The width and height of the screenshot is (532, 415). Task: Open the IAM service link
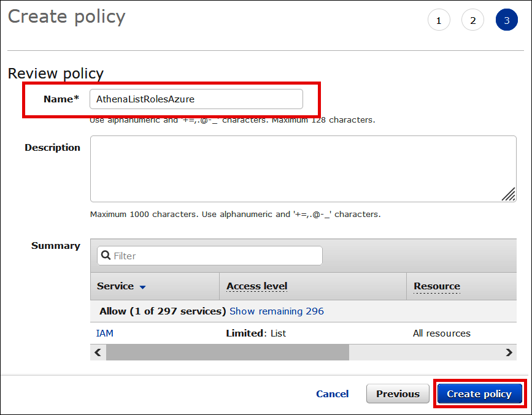click(x=105, y=333)
